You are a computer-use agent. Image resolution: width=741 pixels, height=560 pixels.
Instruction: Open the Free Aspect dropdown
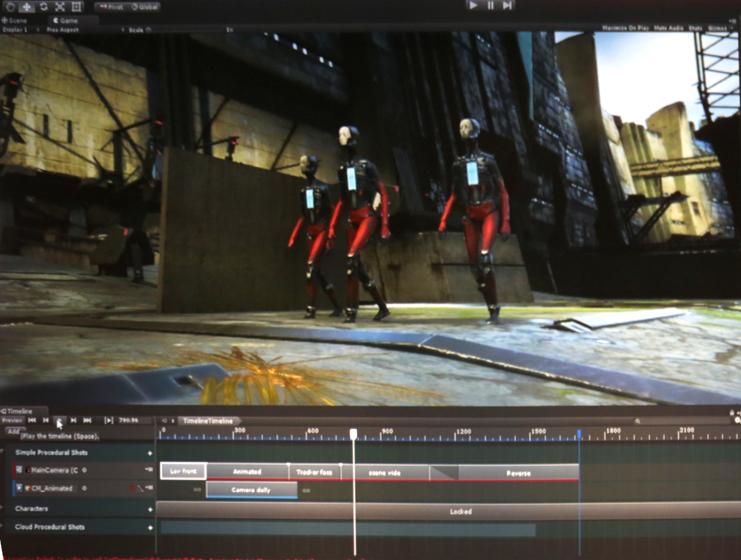pyautogui.click(x=86, y=29)
